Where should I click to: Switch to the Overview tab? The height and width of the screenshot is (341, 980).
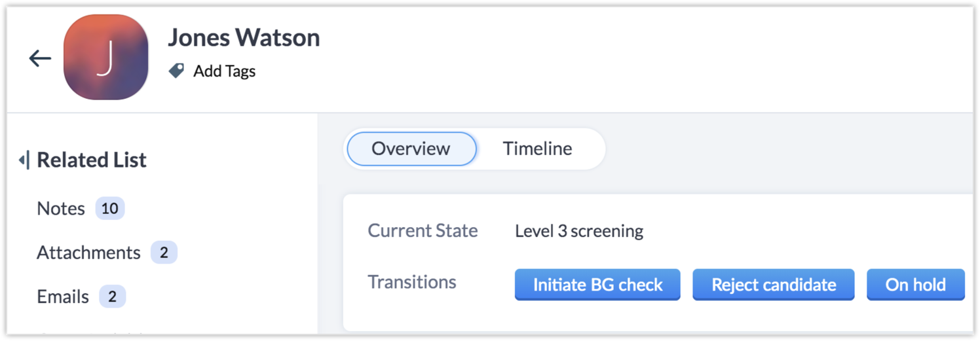click(411, 149)
